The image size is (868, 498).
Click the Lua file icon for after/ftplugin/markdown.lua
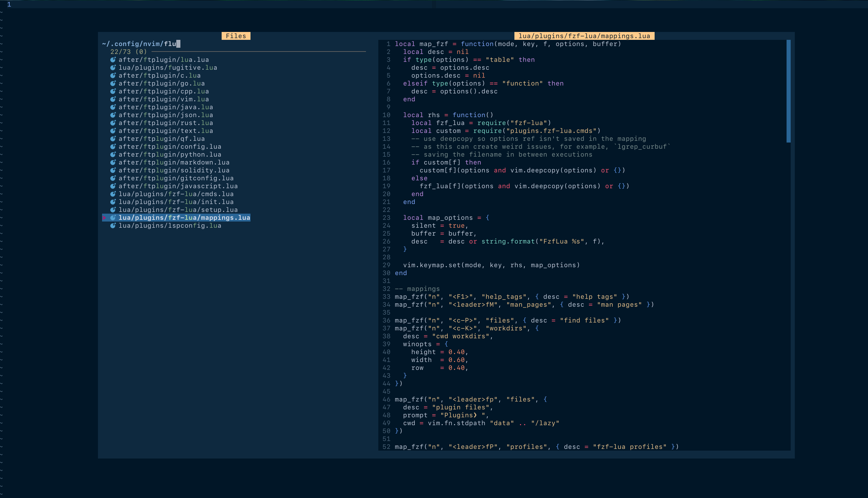coord(113,162)
